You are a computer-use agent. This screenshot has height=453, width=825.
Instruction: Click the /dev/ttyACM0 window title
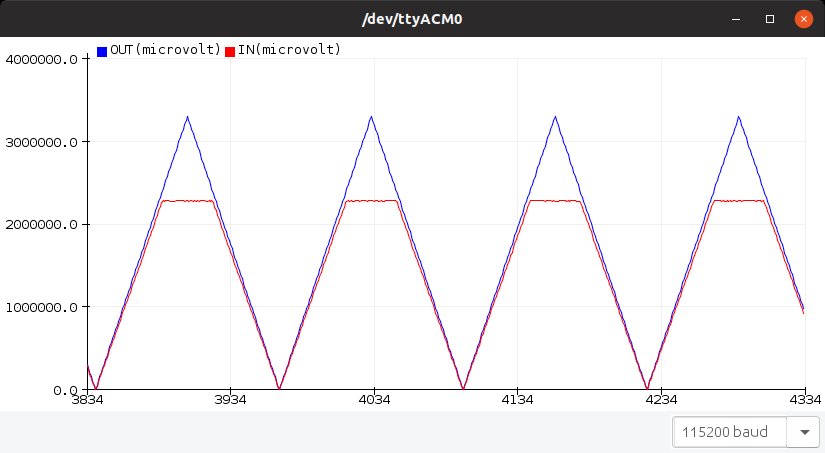[x=412, y=19]
